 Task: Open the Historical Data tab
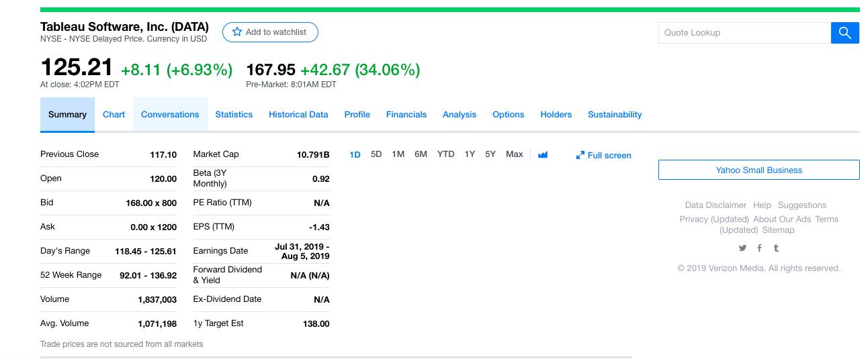coord(298,115)
